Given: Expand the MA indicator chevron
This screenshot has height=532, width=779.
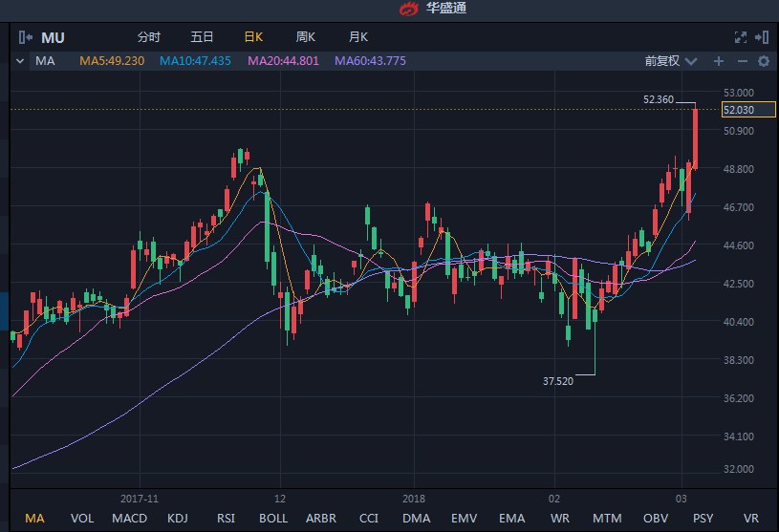Looking at the screenshot, I should click(20, 61).
